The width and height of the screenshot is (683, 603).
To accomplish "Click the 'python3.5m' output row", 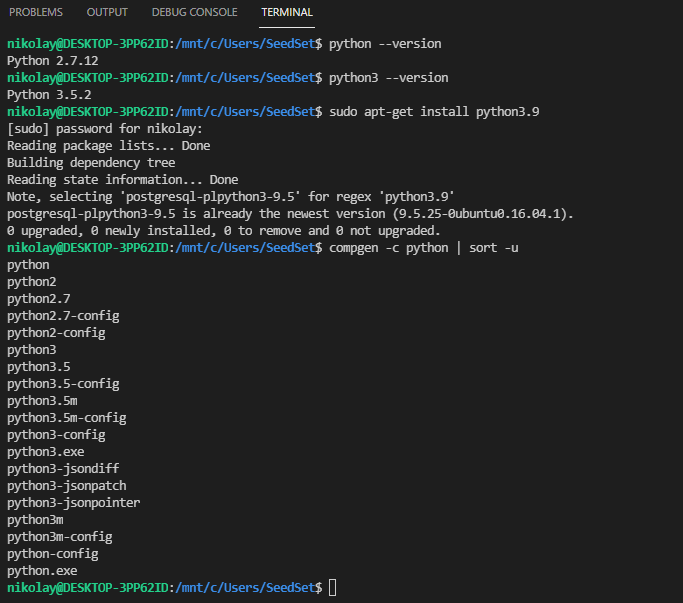I will point(42,400).
